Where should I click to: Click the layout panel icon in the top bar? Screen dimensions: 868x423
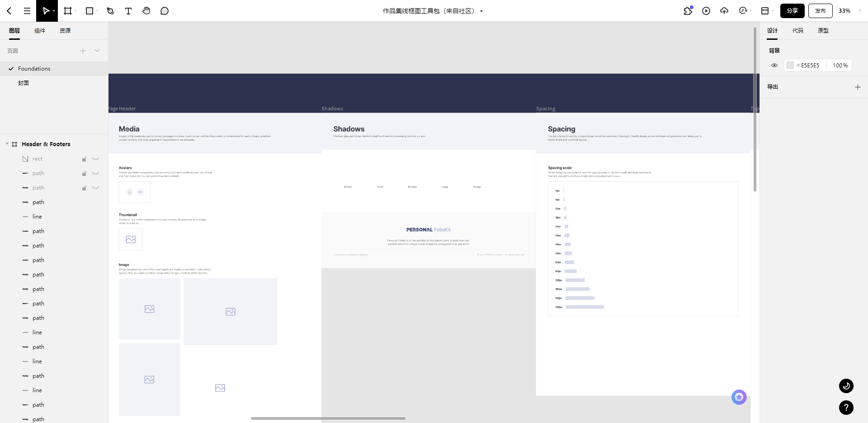pos(765,11)
